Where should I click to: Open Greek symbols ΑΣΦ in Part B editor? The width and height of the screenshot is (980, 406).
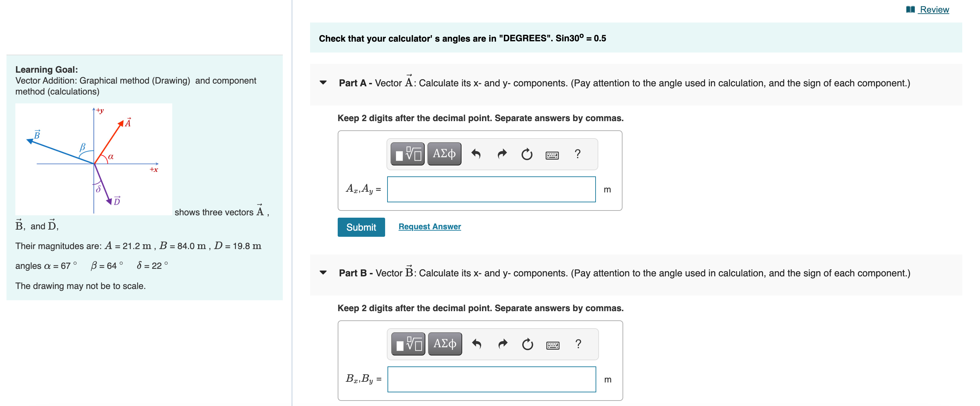444,344
